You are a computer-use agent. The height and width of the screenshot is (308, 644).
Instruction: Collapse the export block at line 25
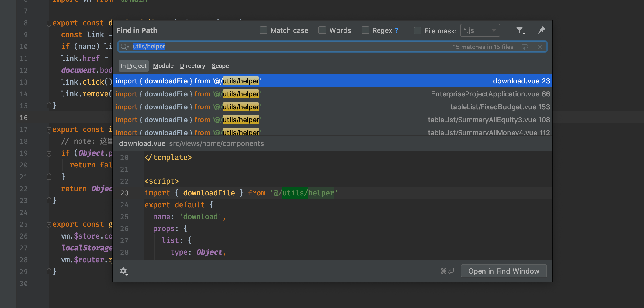[x=49, y=225]
